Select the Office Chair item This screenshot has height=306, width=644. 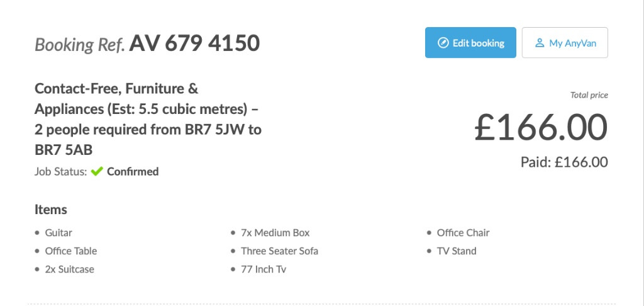(463, 233)
